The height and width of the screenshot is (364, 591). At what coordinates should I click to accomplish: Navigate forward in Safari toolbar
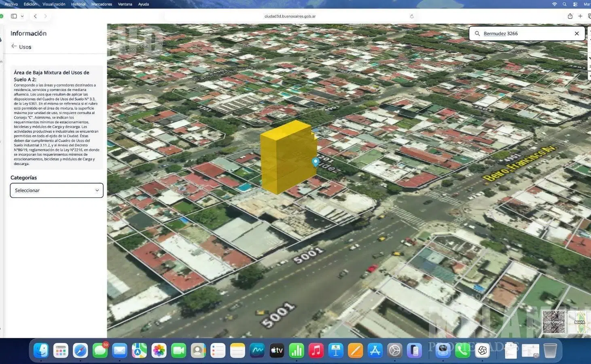tap(45, 16)
